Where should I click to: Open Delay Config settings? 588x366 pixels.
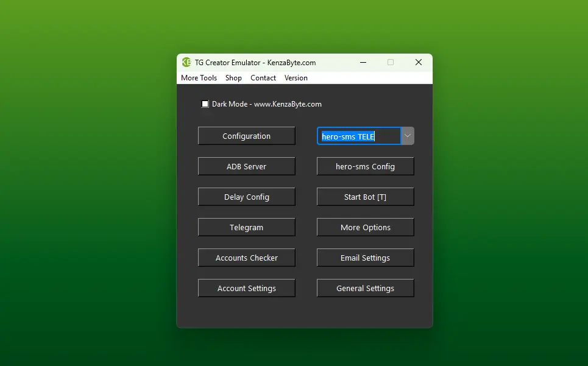(246, 197)
